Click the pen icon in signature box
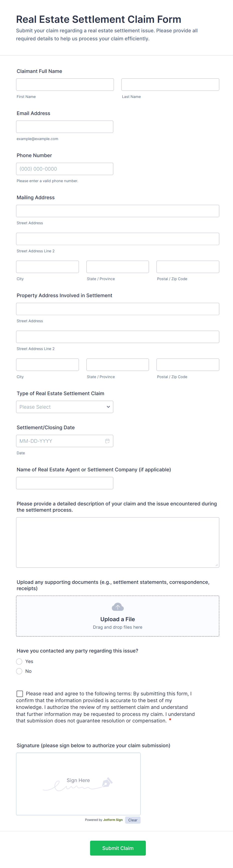Image resolution: width=233 pixels, height=868 pixels. [107, 782]
